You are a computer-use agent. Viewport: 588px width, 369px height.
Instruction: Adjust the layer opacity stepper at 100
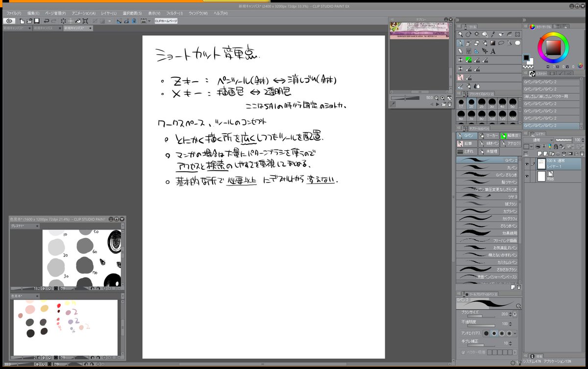click(x=583, y=140)
